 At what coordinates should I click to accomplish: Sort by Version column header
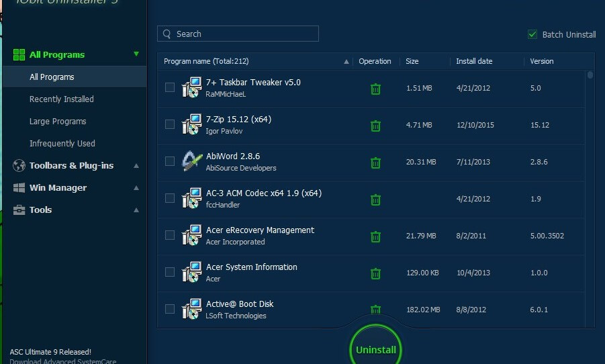[542, 61]
